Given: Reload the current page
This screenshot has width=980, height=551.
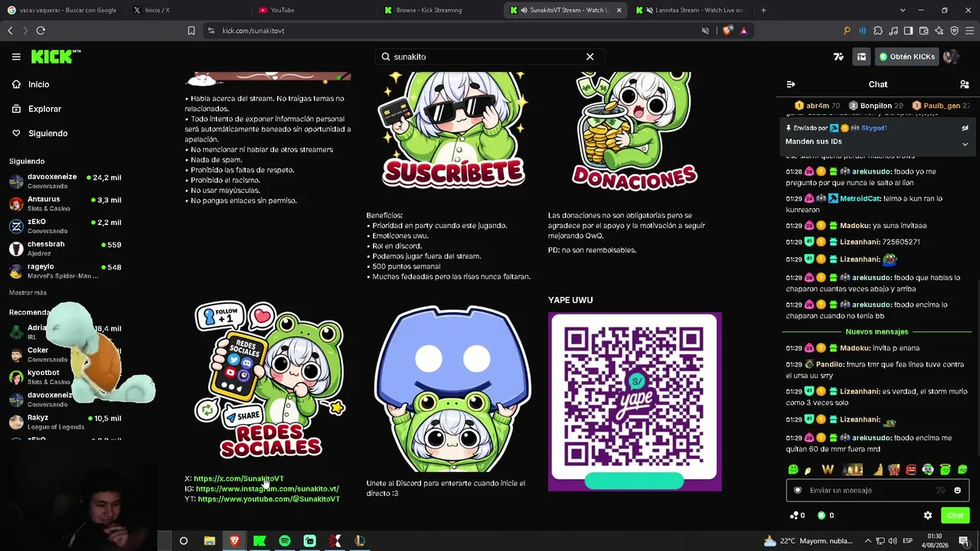Looking at the screenshot, I should pyautogui.click(x=41, y=31).
